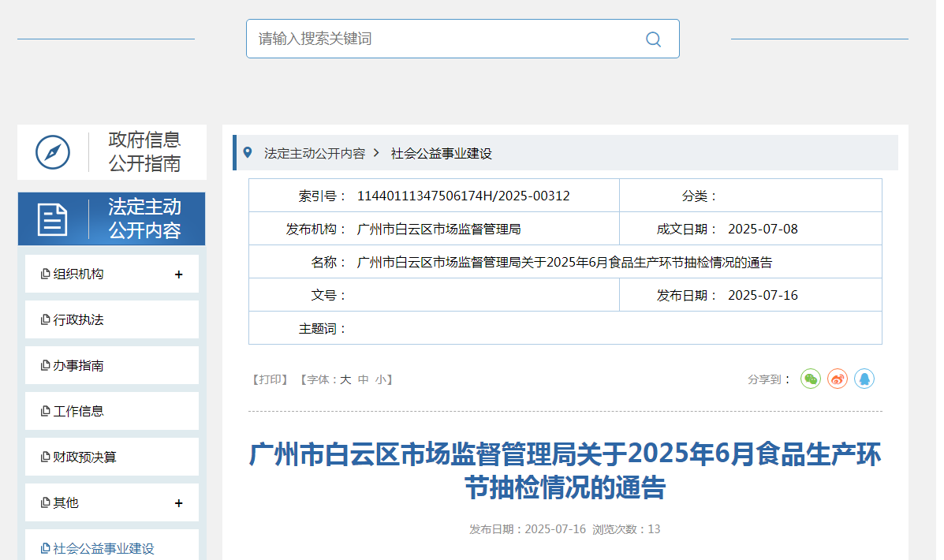
Task: Click page icon beside 办事指南
Action: [x=45, y=365]
